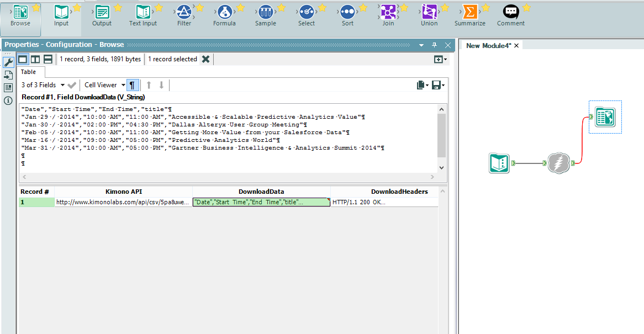The width and height of the screenshot is (644, 334).
Task: Choose the Join tool from the palette
Action: (x=388, y=15)
